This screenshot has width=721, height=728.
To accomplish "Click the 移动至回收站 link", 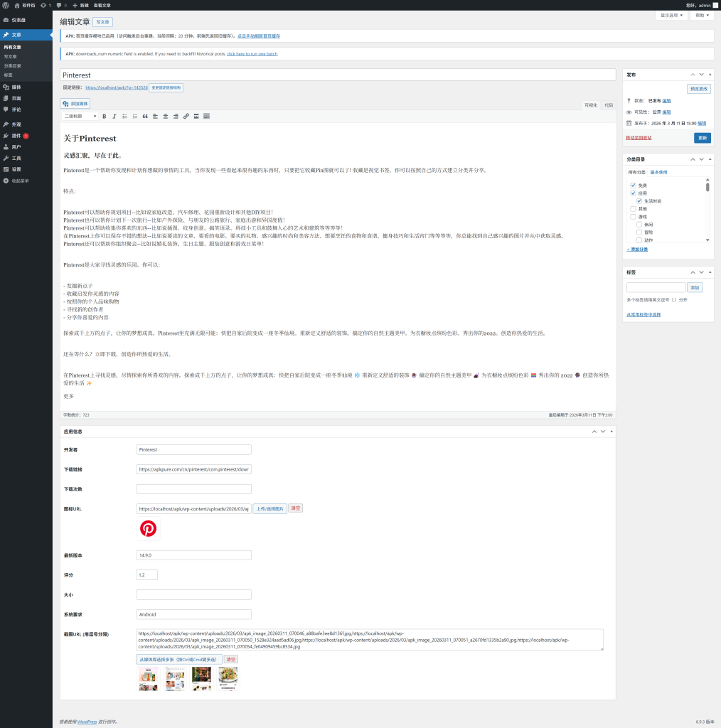I will 639,138.
